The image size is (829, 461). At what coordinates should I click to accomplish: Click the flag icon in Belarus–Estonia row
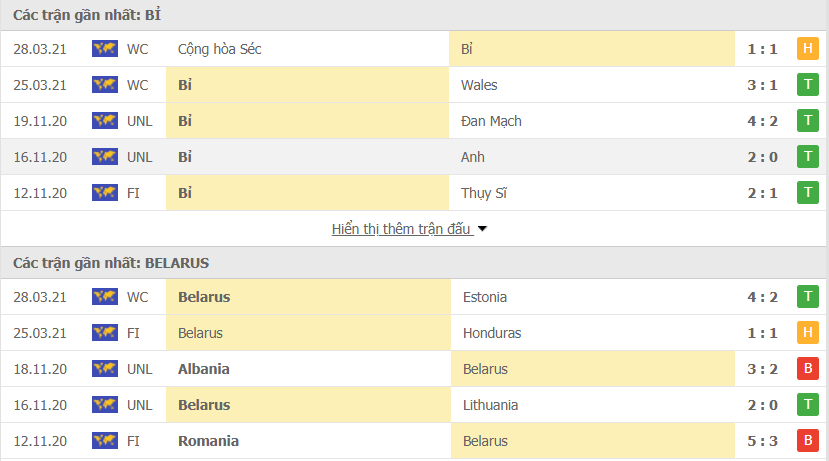coord(104,297)
